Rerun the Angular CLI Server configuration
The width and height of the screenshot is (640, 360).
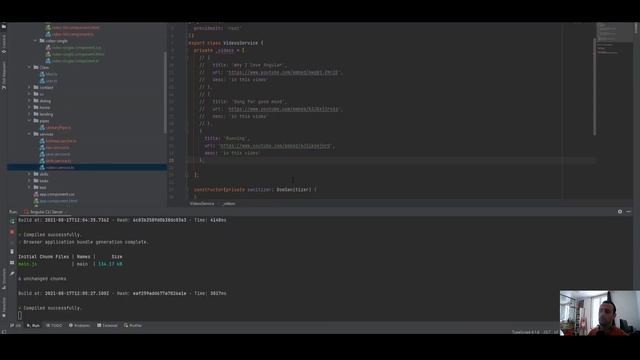(x=12, y=221)
